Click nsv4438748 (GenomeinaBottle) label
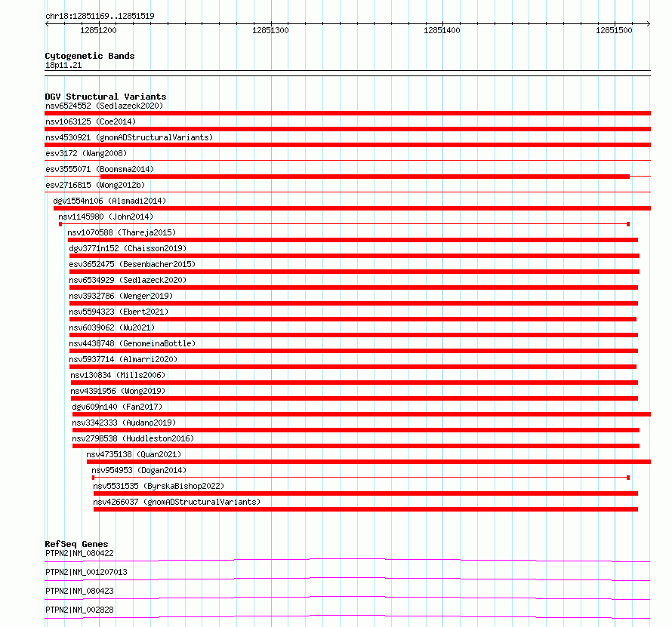This screenshot has width=672, height=627. click(132, 343)
